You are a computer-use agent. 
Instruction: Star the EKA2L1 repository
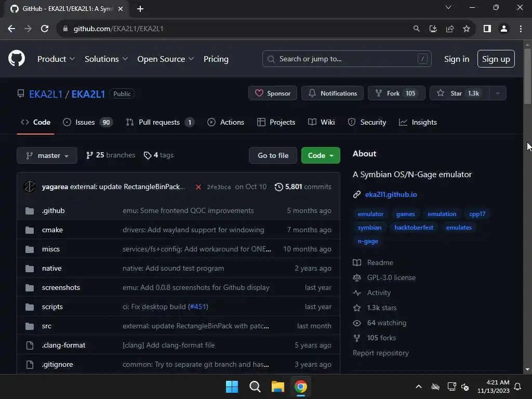pos(459,94)
